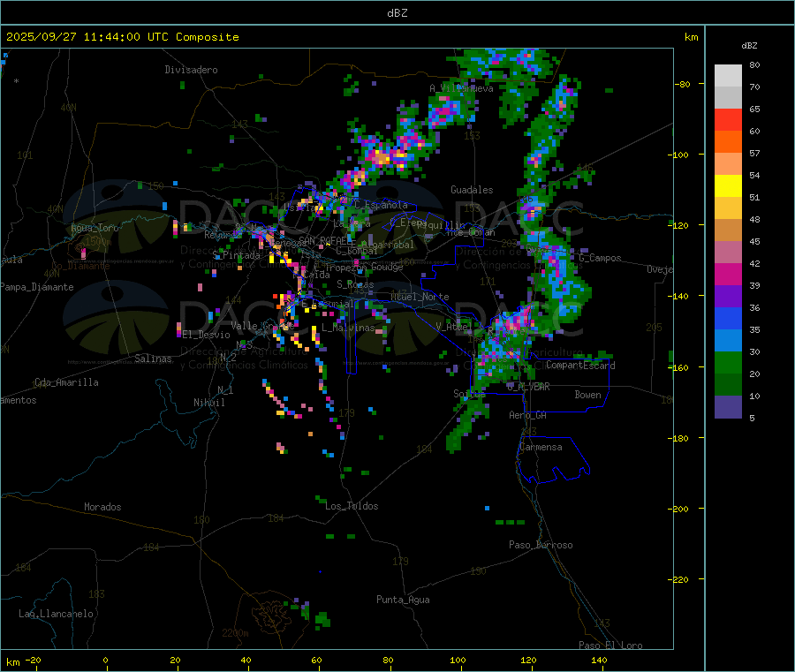The image size is (795, 672).
Task: Click the Los_Toldos map label
Action: 352,506
